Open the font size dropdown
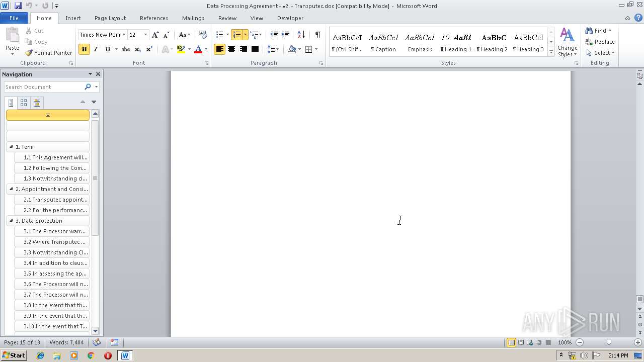The image size is (644, 362). coord(146,35)
